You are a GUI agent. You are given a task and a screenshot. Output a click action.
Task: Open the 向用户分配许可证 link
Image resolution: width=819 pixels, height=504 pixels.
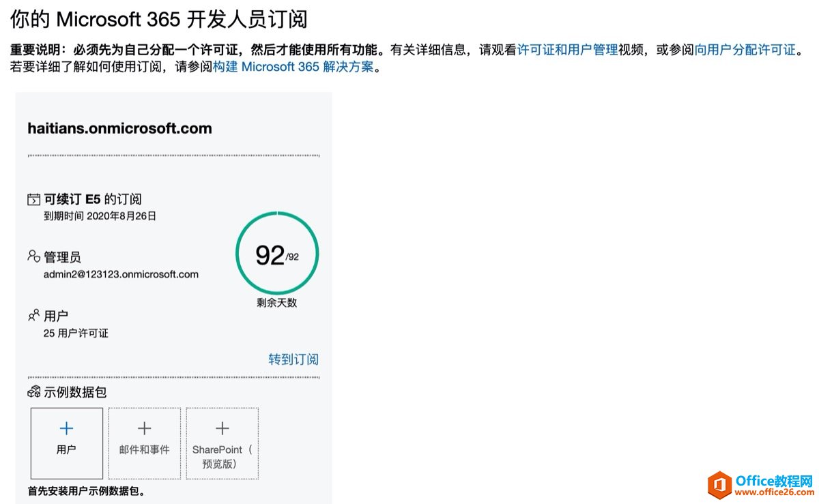pyautogui.click(x=745, y=50)
